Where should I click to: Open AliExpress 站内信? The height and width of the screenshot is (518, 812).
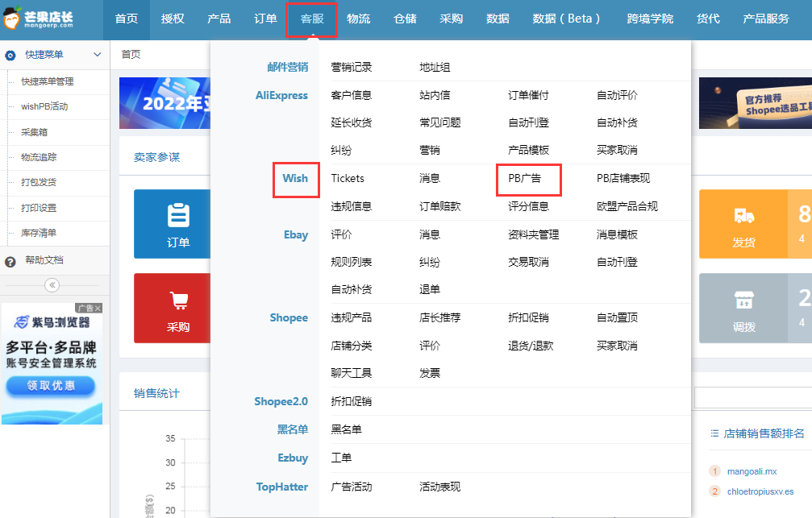435,95
